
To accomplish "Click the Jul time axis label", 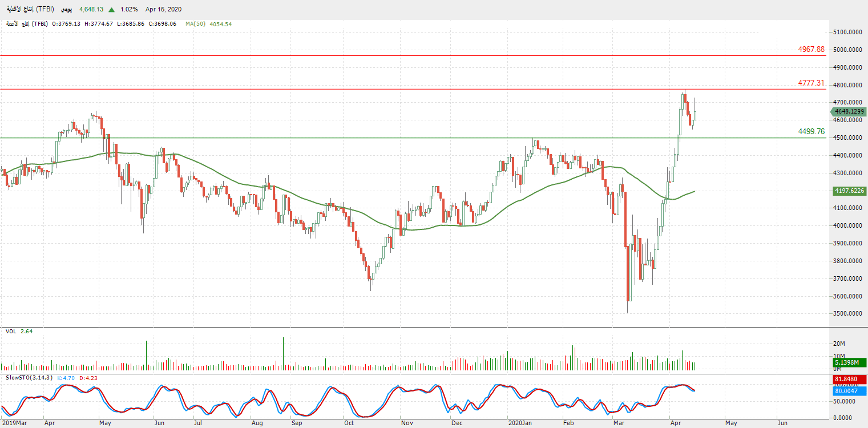I will (x=199, y=423).
